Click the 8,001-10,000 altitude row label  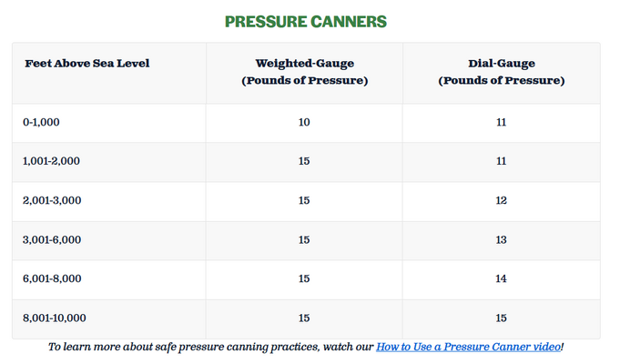(x=55, y=318)
